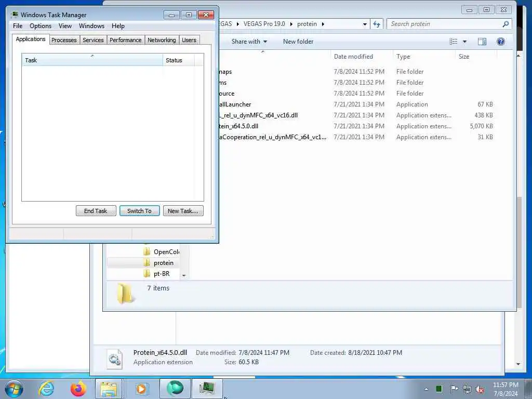
Task: Open the view options dropdown arrow
Action: click(x=465, y=42)
